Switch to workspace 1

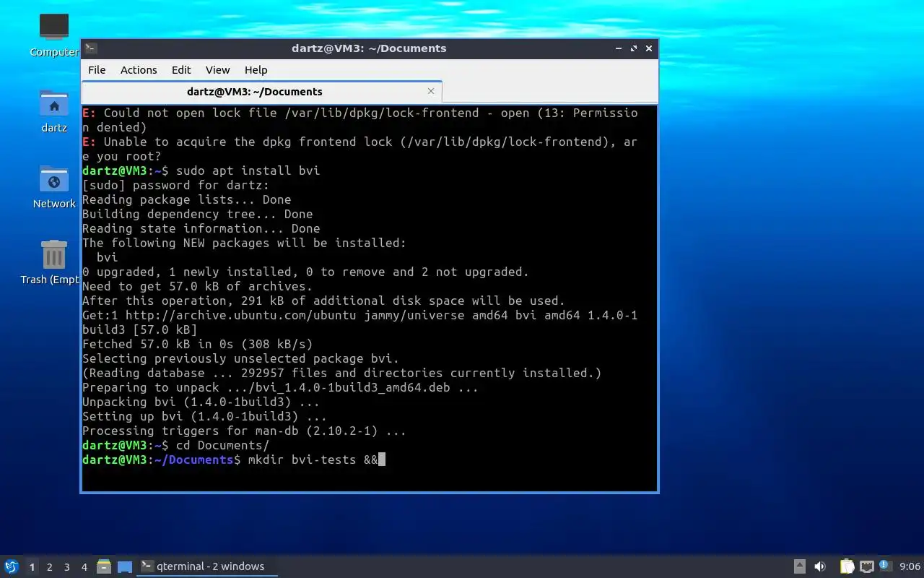point(32,567)
